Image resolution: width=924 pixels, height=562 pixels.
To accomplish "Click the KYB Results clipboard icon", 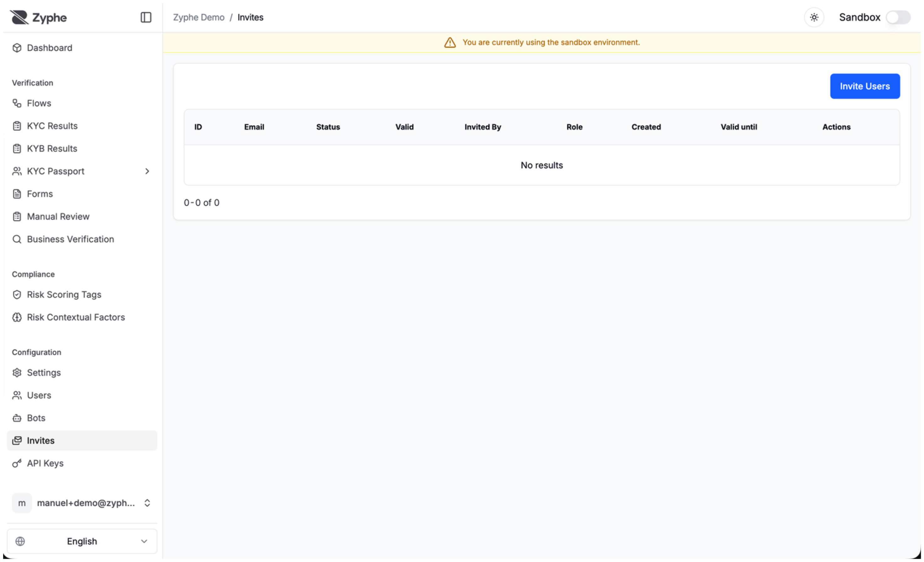I will [17, 149].
